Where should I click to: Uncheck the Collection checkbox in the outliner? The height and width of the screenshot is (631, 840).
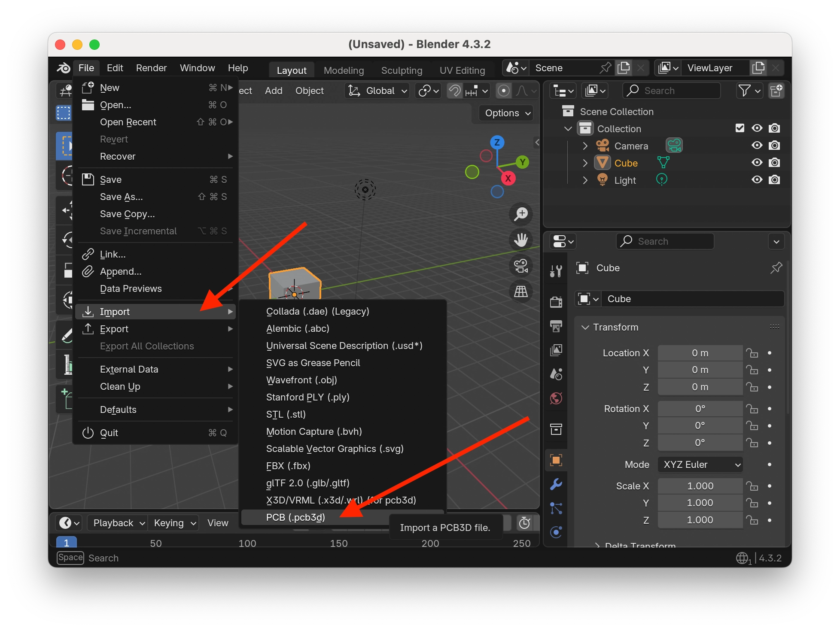click(x=739, y=128)
